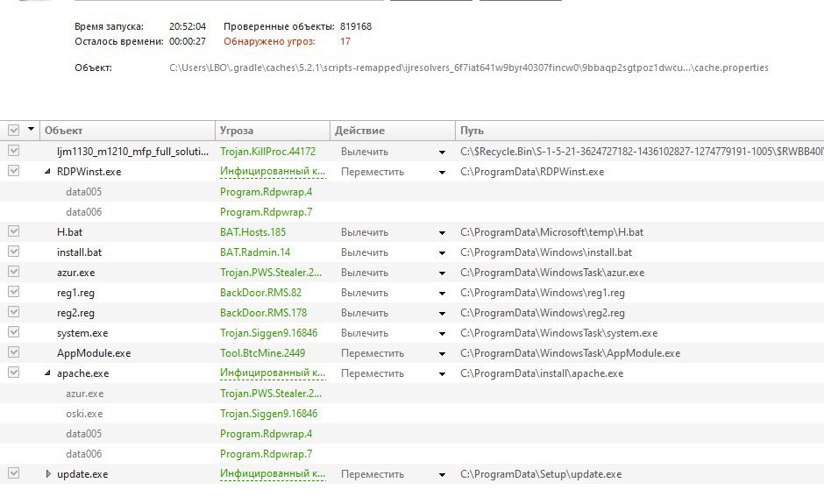Image resolution: width=824 pixels, height=504 pixels.
Task: Select data006 under apache.exe
Action: point(83,453)
